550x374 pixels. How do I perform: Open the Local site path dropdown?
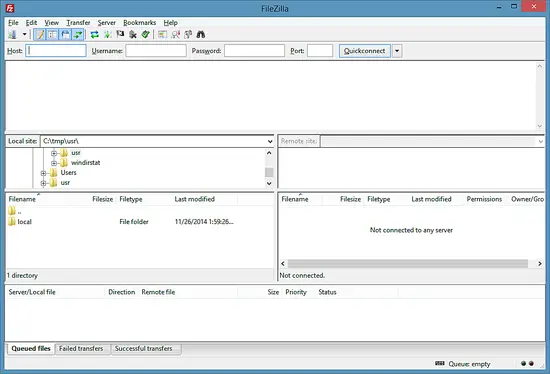pos(270,141)
